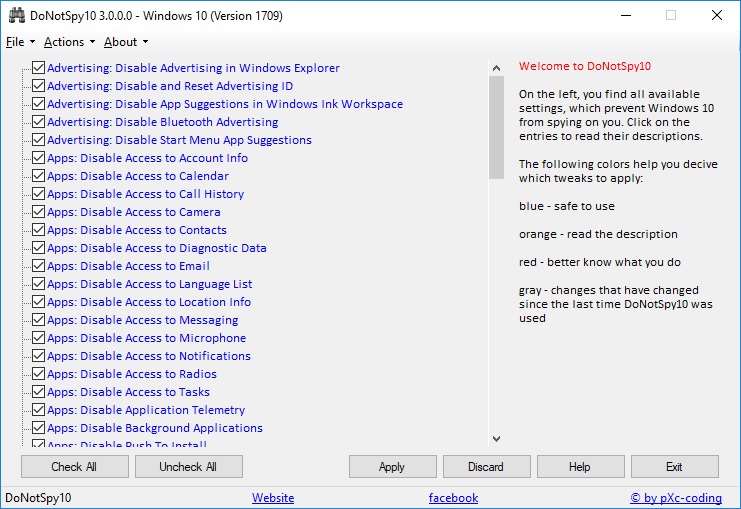Discard pending changes
The height and width of the screenshot is (509, 741).
(x=486, y=467)
